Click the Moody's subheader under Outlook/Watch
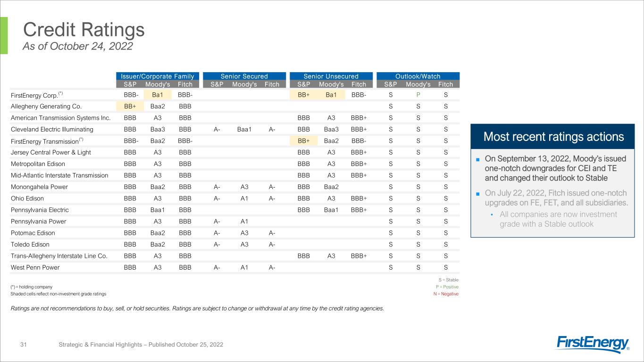This screenshot has width=644, height=362. tap(418, 85)
